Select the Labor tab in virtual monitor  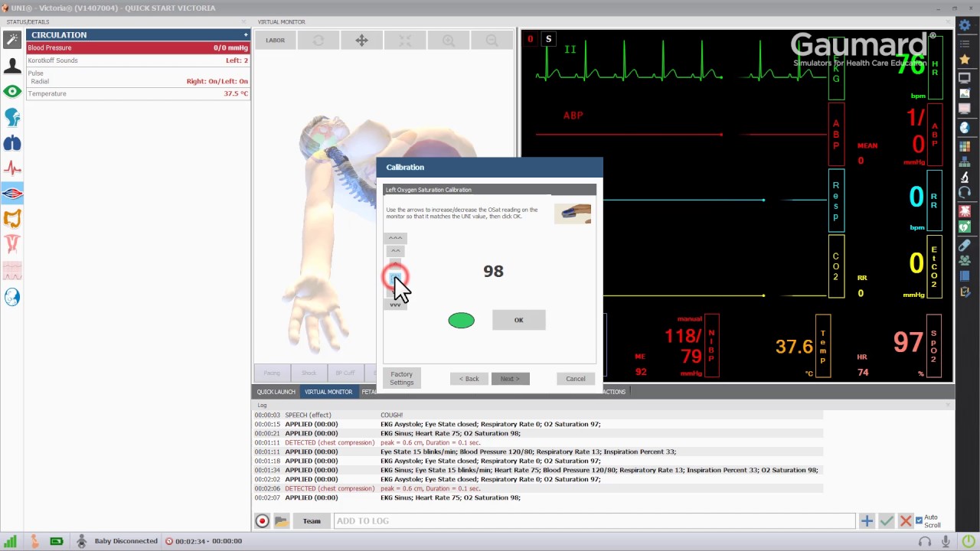pyautogui.click(x=275, y=41)
